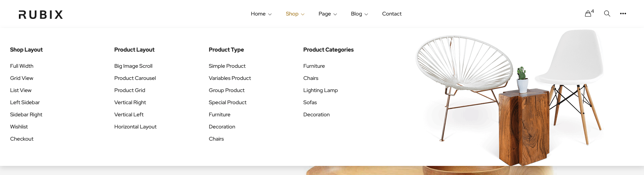View the Special Product page
This screenshot has width=644, height=175.
227,103
